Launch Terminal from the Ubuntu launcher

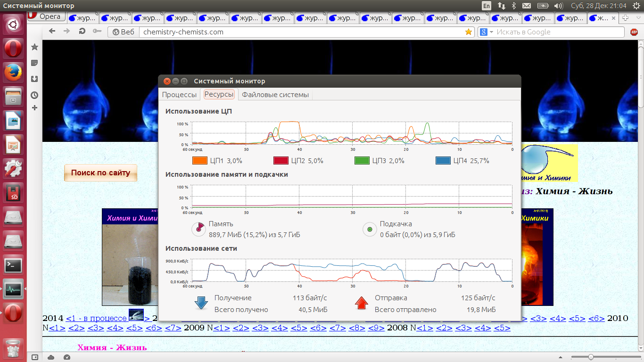pyautogui.click(x=13, y=265)
